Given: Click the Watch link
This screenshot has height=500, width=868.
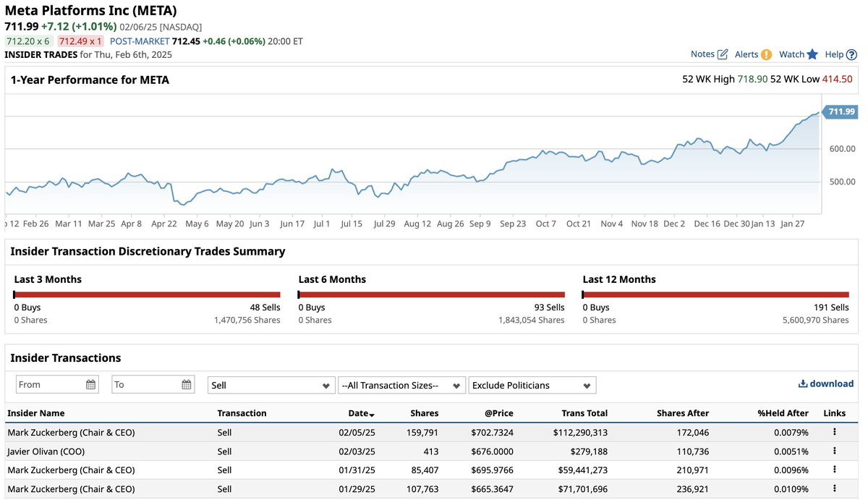Looking at the screenshot, I should click(791, 54).
